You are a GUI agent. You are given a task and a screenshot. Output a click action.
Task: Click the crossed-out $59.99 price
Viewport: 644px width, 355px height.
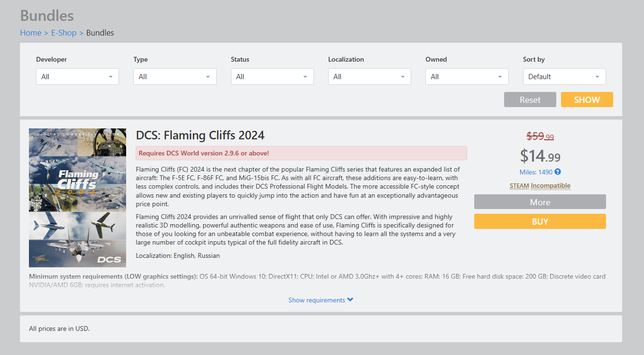coord(540,137)
